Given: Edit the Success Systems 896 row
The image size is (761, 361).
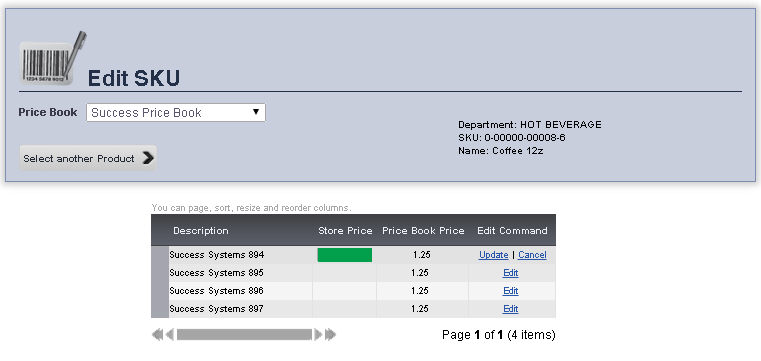Looking at the screenshot, I should (511, 291).
